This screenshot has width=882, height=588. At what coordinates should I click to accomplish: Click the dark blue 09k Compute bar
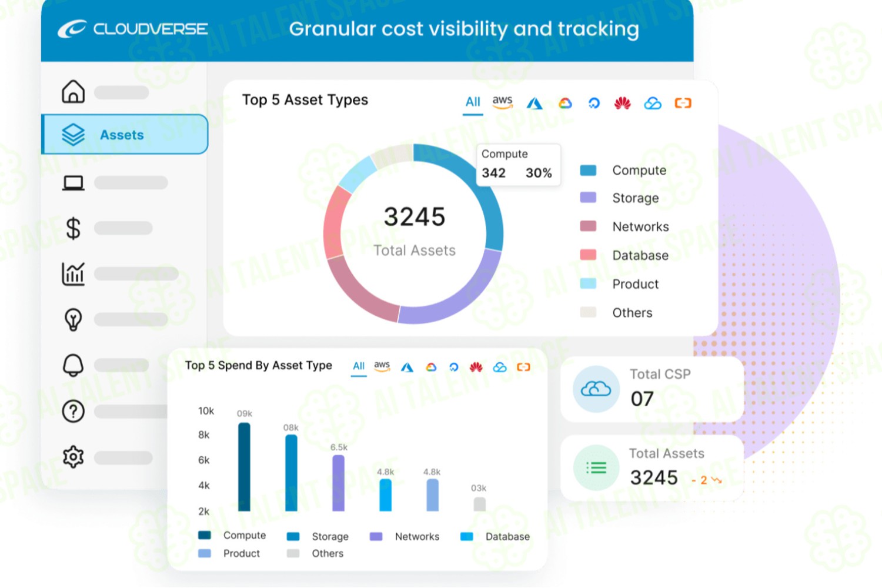tap(244, 467)
